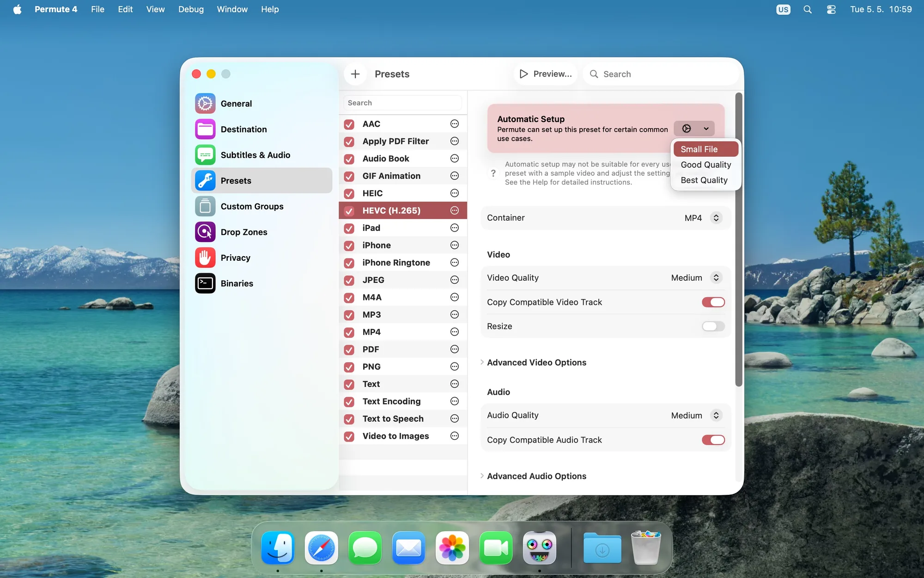Turn off Copy Compatible Audio Track
The image size is (924, 578).
(x=713, y=440)
